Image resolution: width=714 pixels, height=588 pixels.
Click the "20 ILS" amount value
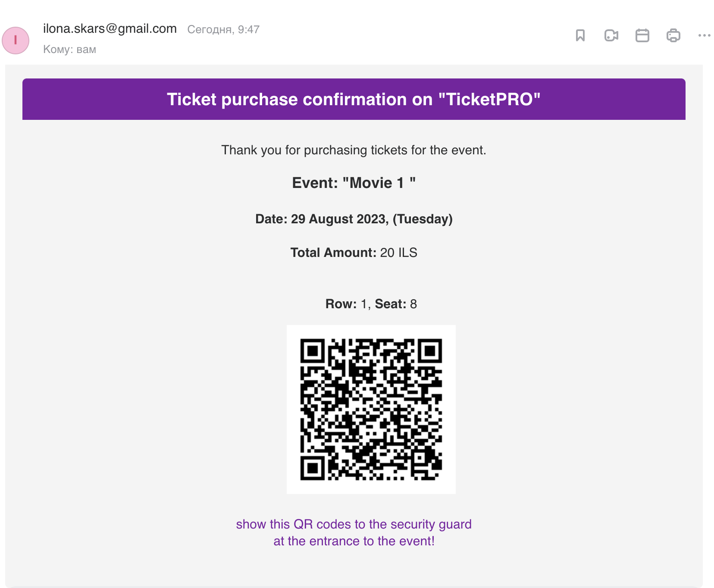399,253
